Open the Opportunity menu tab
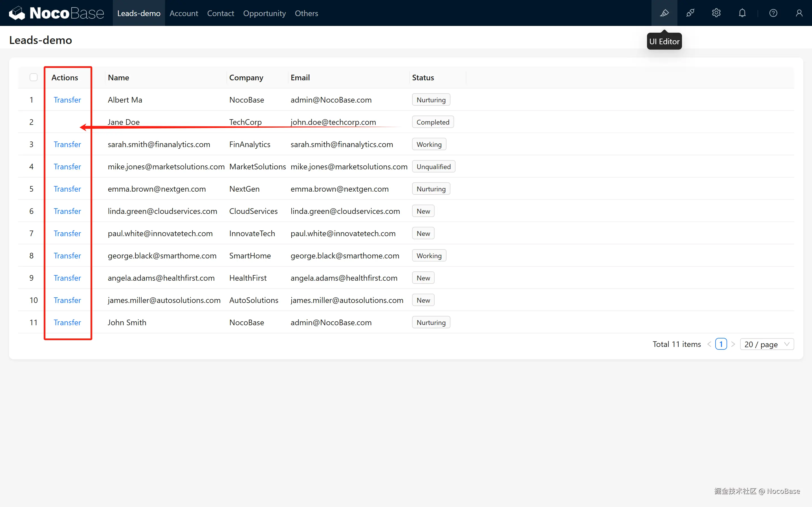812x507 pixels. [x=264, y=13]
